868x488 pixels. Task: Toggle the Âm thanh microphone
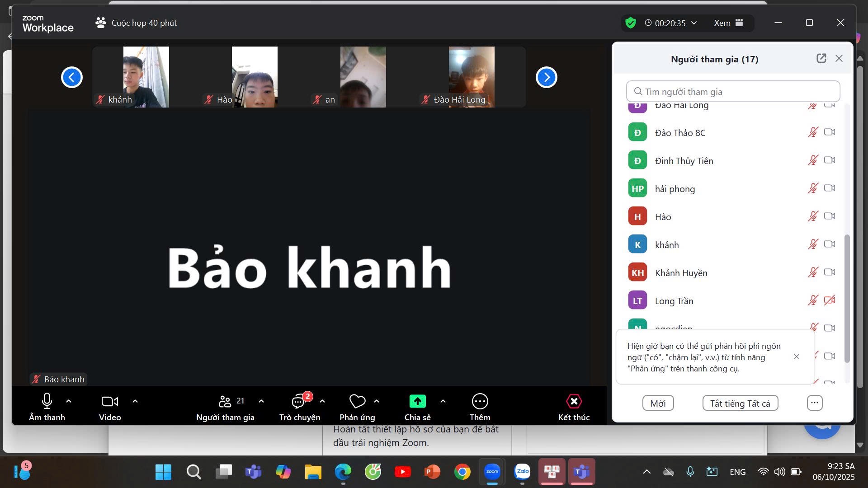(x=47, y=401)
